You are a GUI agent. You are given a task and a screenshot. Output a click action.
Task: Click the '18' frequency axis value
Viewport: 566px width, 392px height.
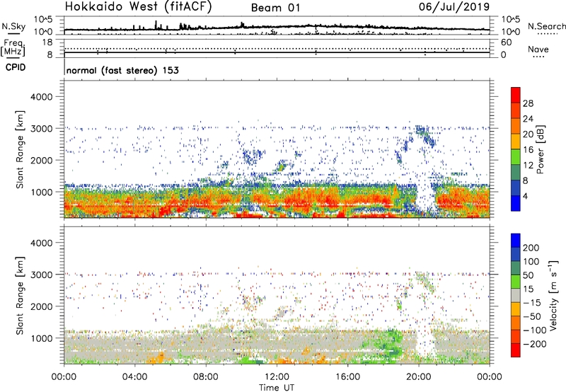tap(47, 42)
